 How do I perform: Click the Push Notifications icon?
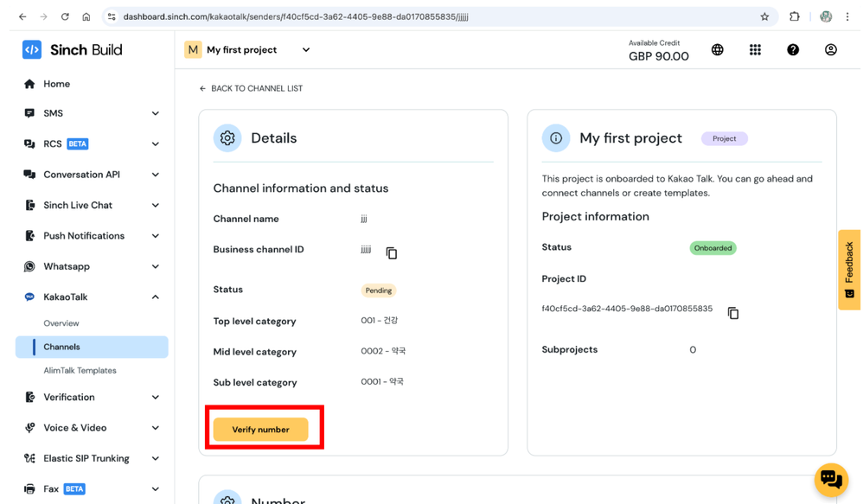click(29, 235)
